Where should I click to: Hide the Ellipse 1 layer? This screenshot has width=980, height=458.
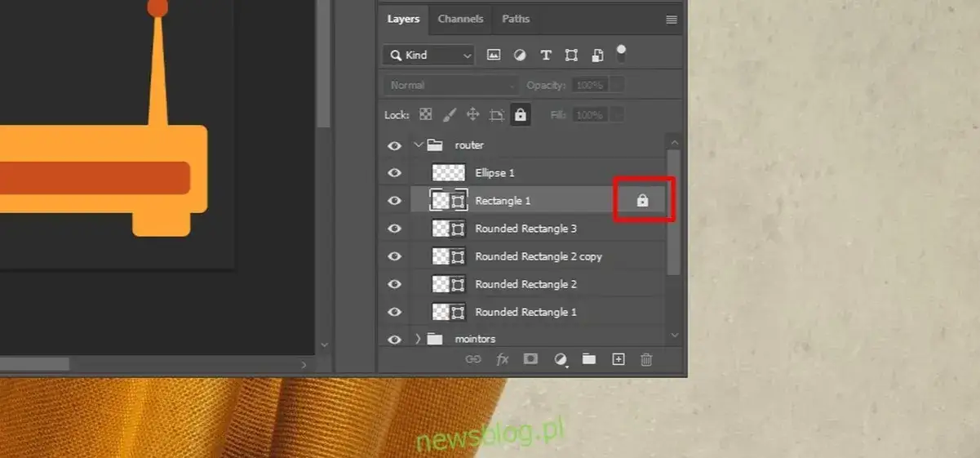click(395, 173)
